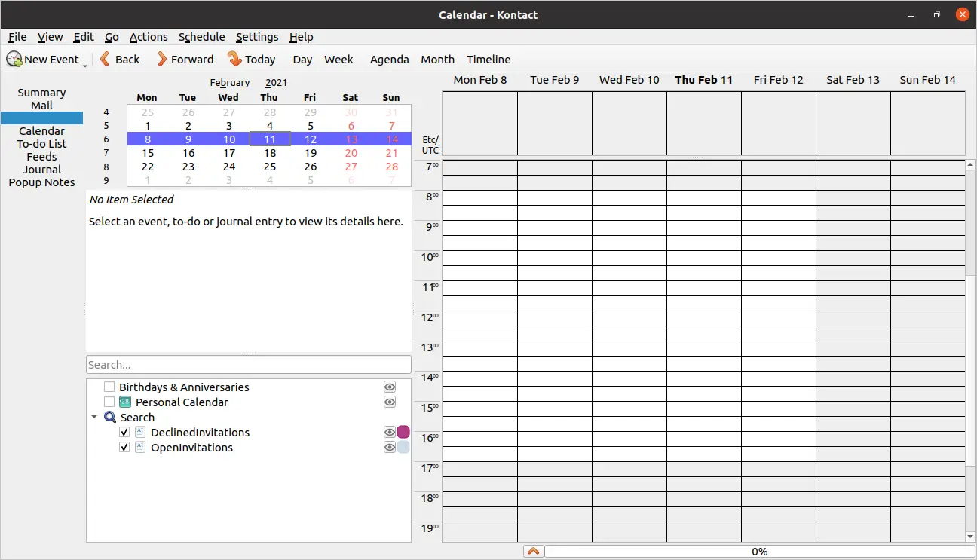
Task: Open the Actions menu
Action: [149, 36]
